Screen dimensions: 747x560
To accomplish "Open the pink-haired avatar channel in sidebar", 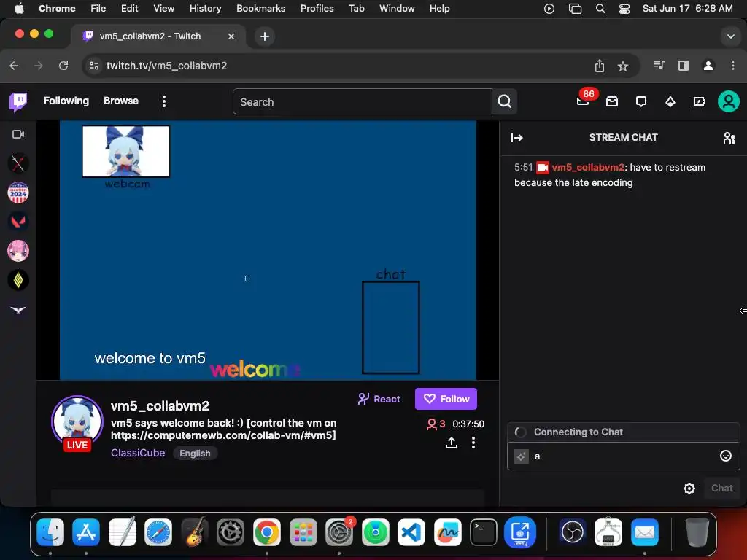I will (x=18, y=251).
